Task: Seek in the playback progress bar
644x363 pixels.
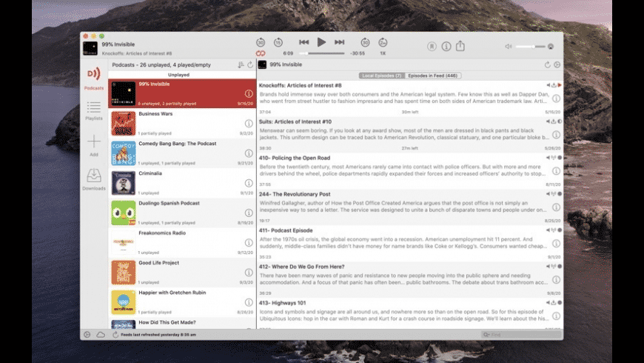Action: (x=322, y=53)
